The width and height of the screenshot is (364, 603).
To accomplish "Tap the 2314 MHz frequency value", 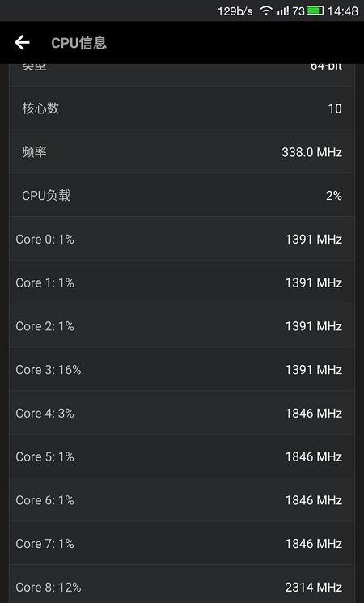I will click(313, 587).
